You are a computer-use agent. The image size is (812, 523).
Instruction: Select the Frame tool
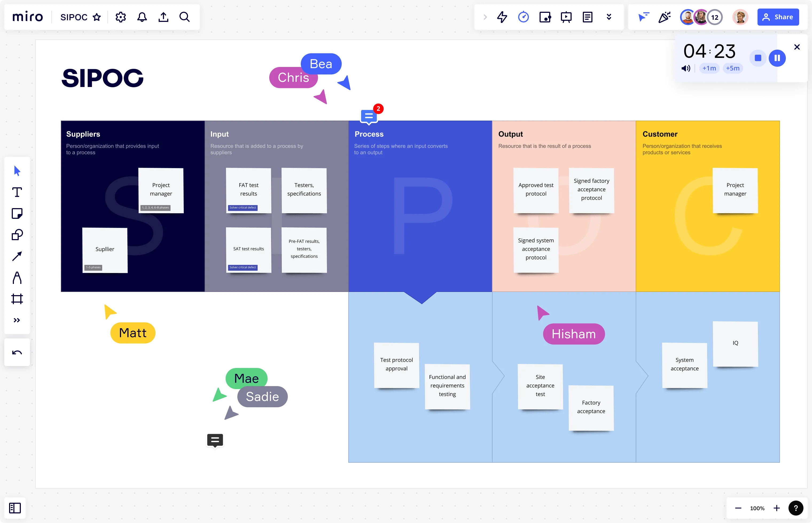coord(17,299)
